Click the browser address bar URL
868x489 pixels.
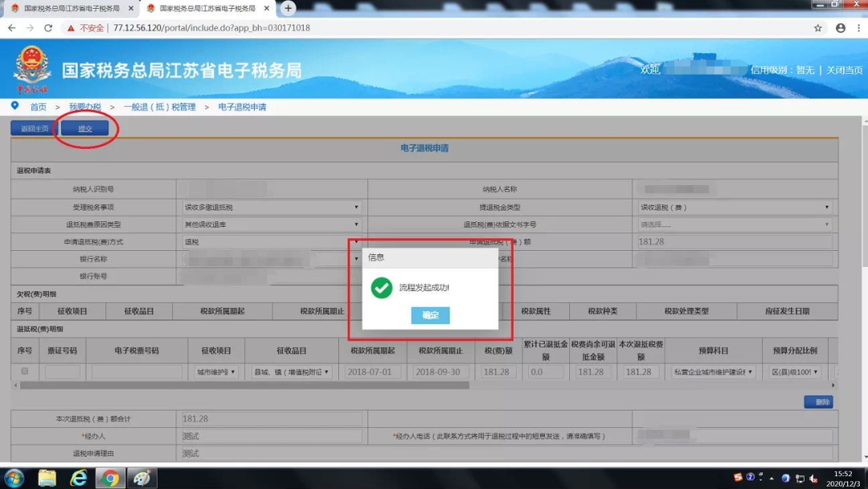[211, 27]
